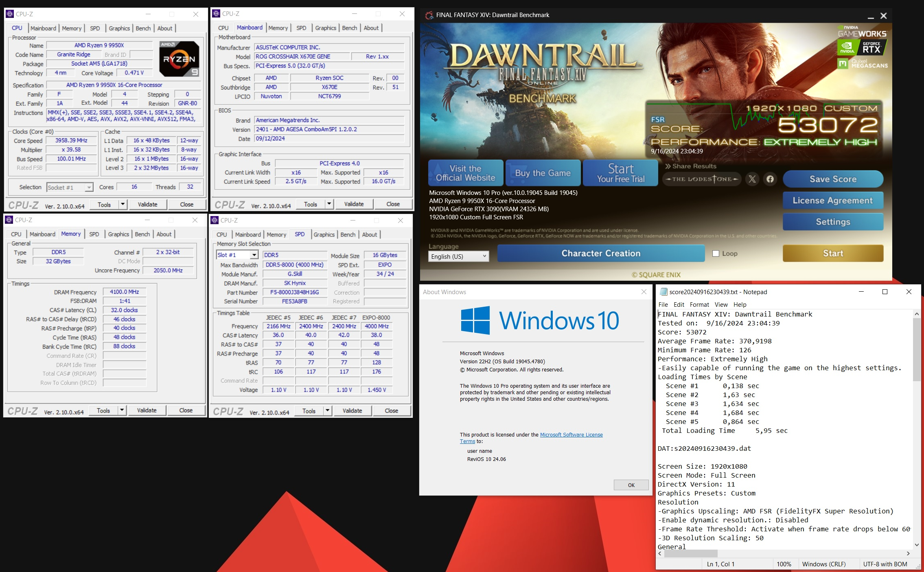This screenshot has height=572, width=924.
Task: Expand Tools dropdown arrow in CPU window
Action: pos(123,204)
